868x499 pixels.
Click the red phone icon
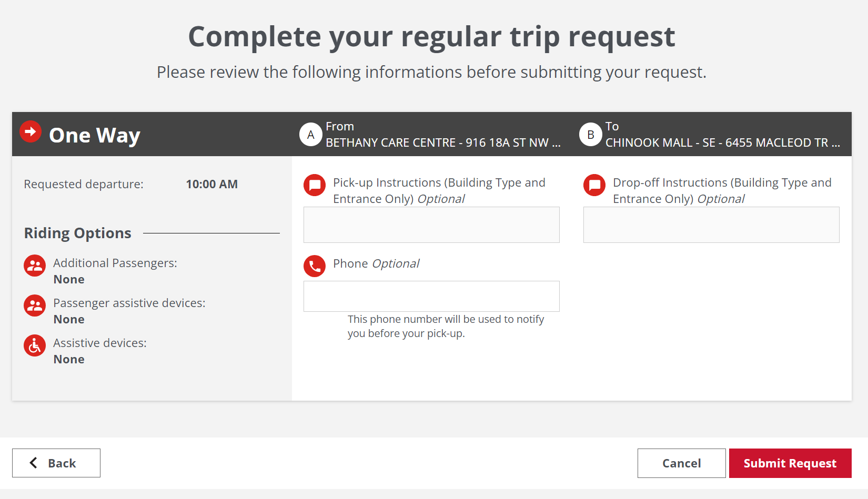(315, 266)
